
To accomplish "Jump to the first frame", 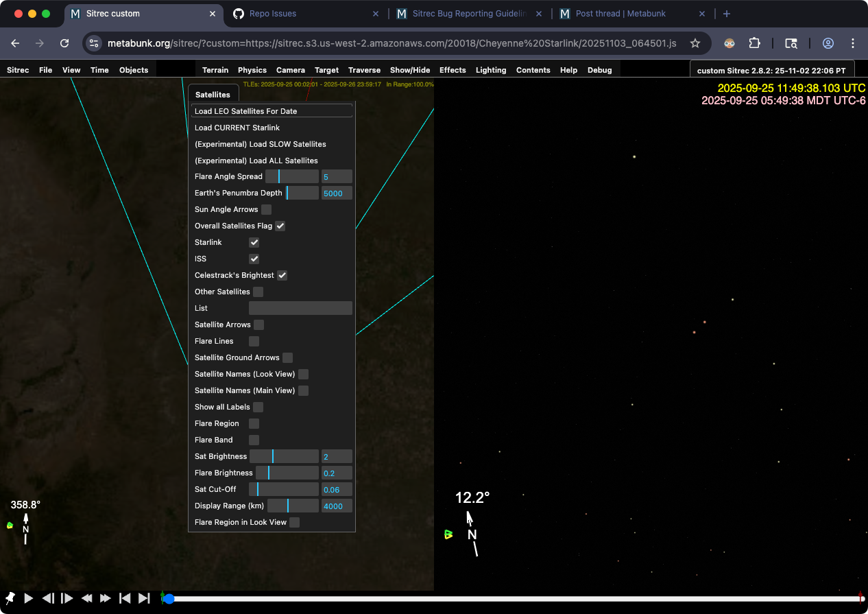I will (125, 598).
